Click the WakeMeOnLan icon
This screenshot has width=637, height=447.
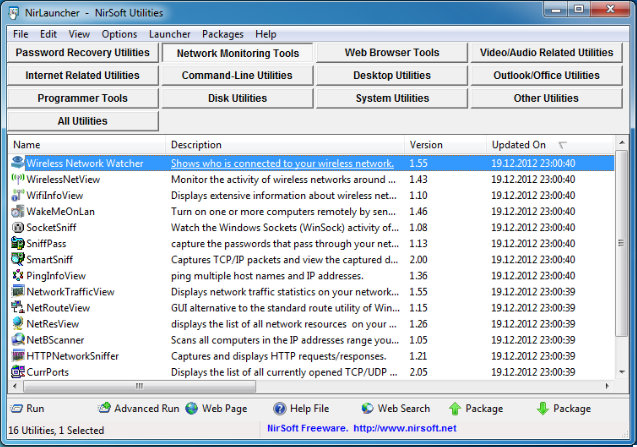pyautogui.click(x=17, y=211)
